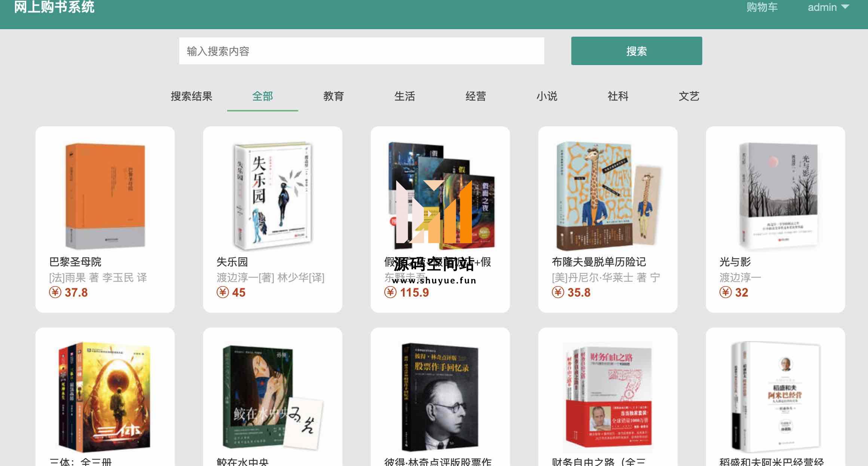This screenshot has height=466, width=868.
Task: Select the 教育 category tab
Action: [334, 96]
